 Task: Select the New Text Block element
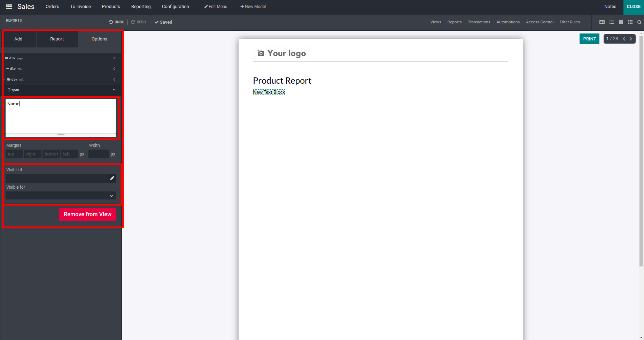point(269,92)
